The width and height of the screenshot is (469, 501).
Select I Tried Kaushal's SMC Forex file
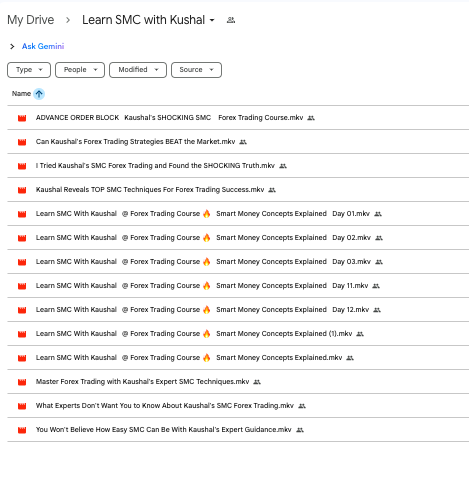tap(155, 166)
